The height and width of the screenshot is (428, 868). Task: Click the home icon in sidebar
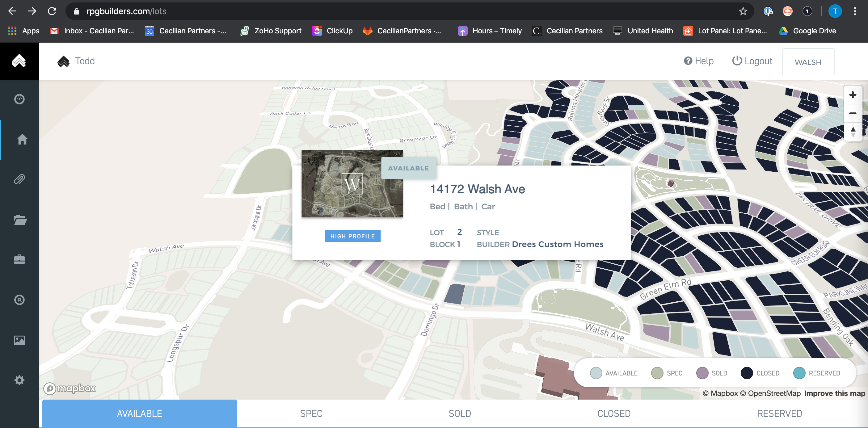(x=22, y=139)
